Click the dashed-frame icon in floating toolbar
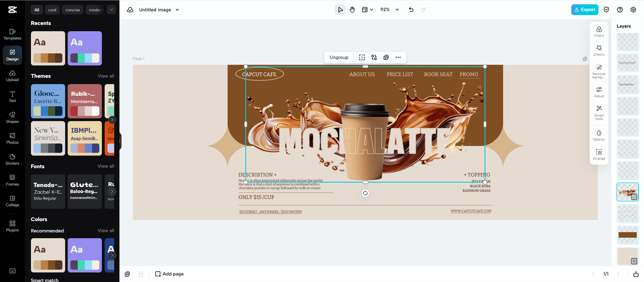This screenshot has width=644, height=282. pos(362,57)
